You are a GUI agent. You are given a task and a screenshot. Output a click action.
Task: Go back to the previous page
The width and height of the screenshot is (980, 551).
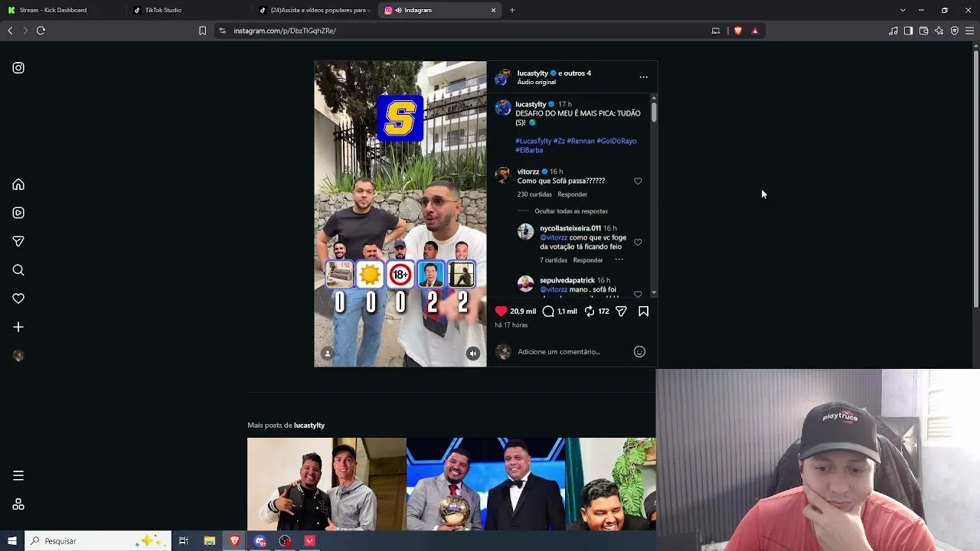(x=10, y=31)
